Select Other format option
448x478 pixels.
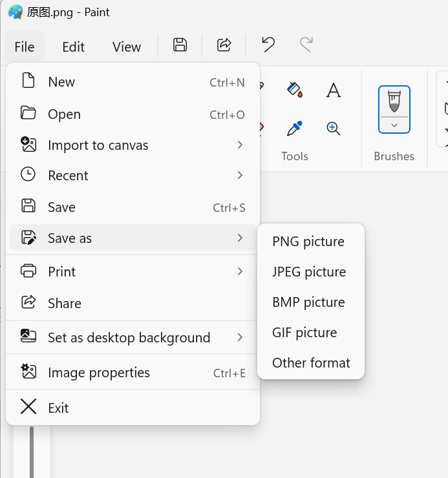[x=311, y=363]
